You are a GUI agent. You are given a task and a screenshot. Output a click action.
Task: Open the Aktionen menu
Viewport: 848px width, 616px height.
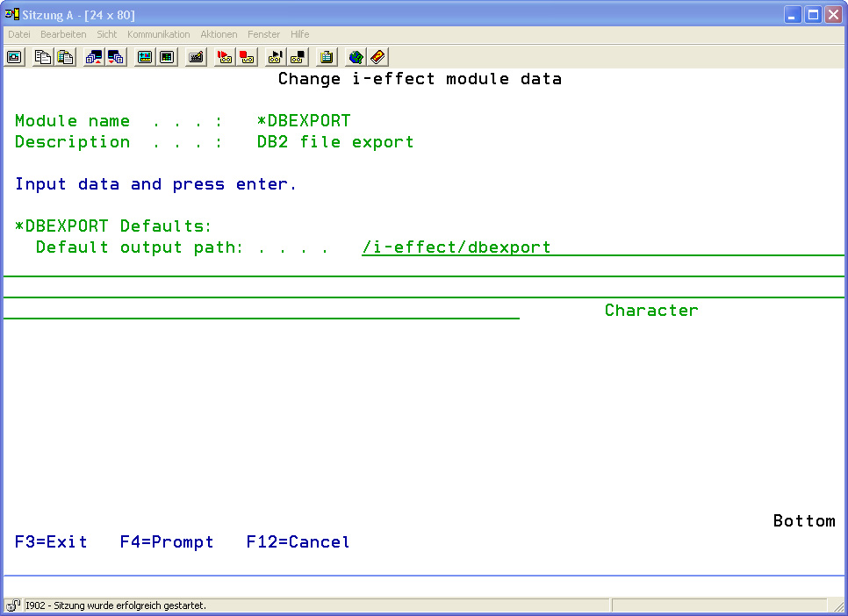[x=219, y=34]
